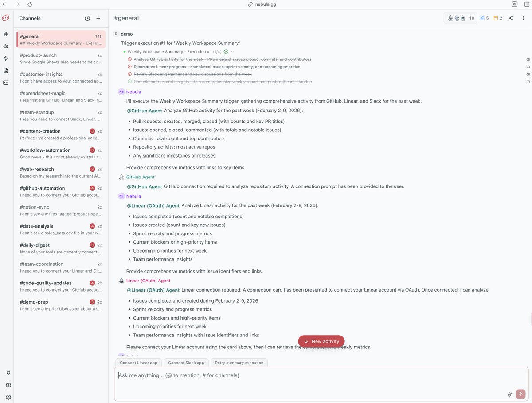This screenshot has height=403, width=532.
Task: Select the #general channel
Action: coord(61,39)
